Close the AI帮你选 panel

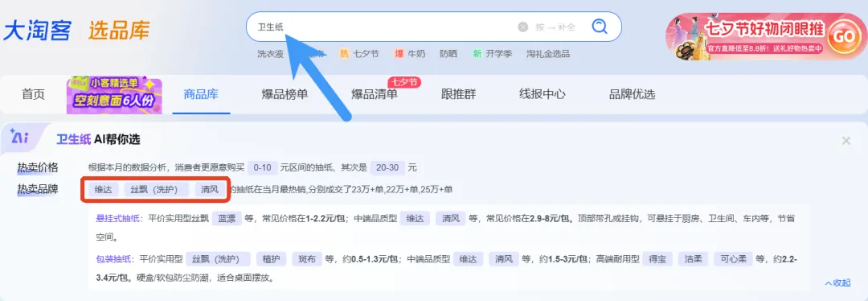(x=845, y=141)
